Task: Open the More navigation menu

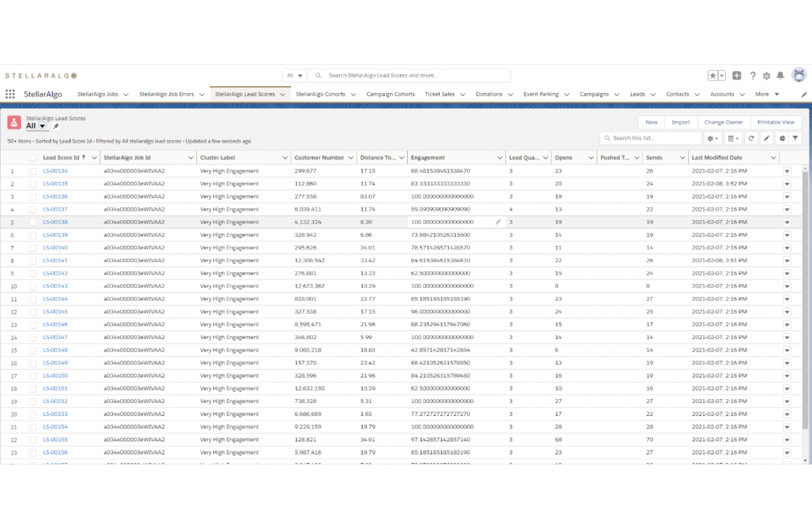Action: [767, 94]
